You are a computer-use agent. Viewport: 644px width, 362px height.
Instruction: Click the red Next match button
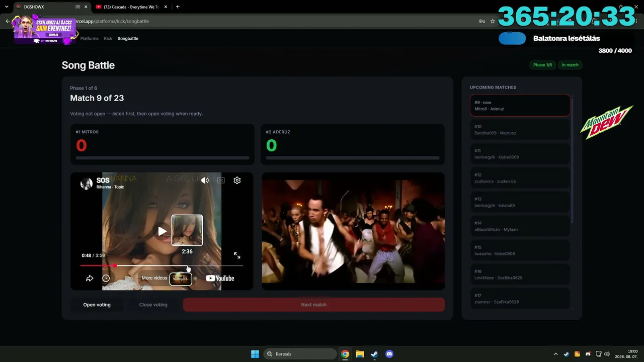coord(313,305)
